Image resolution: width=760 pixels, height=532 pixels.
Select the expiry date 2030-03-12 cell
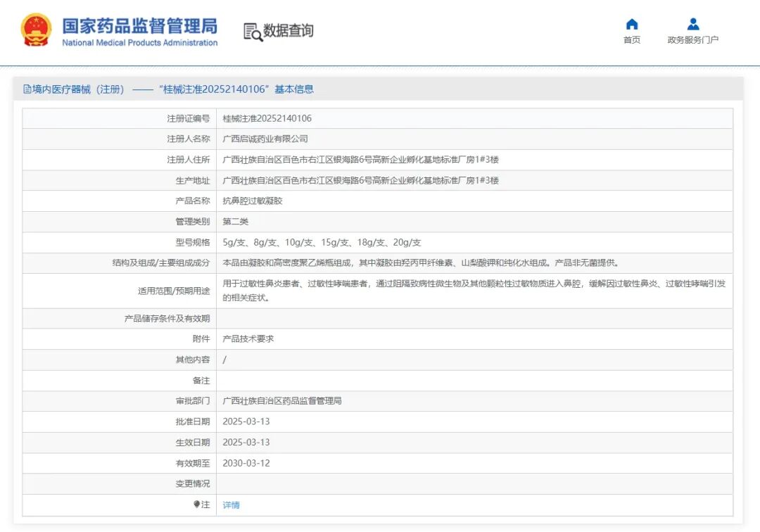point(246,463)
